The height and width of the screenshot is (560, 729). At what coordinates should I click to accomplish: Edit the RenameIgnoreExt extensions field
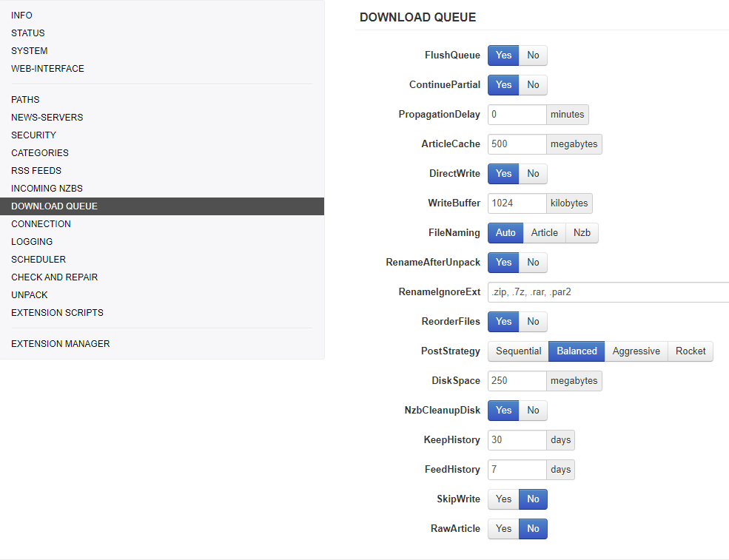[x=607, y=292]
